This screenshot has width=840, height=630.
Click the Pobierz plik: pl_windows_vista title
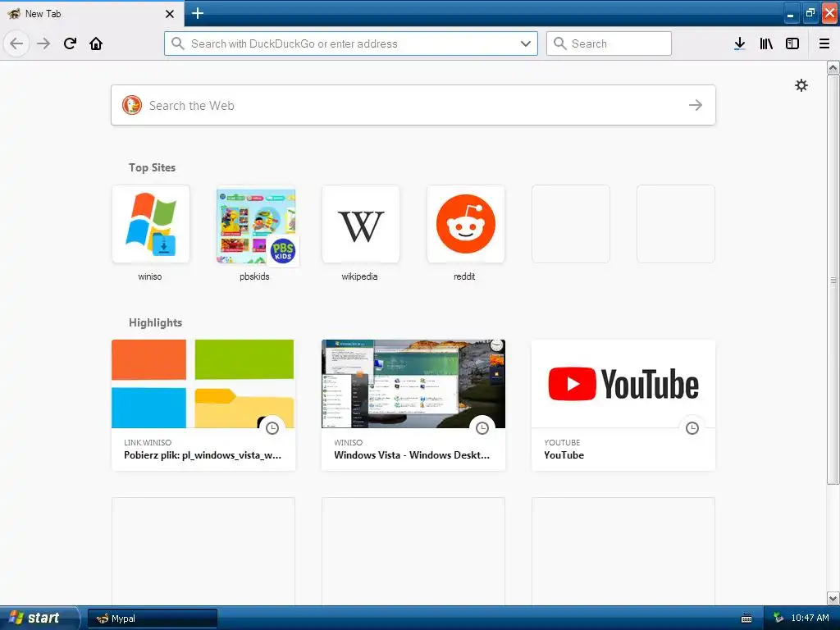point(203,454)
